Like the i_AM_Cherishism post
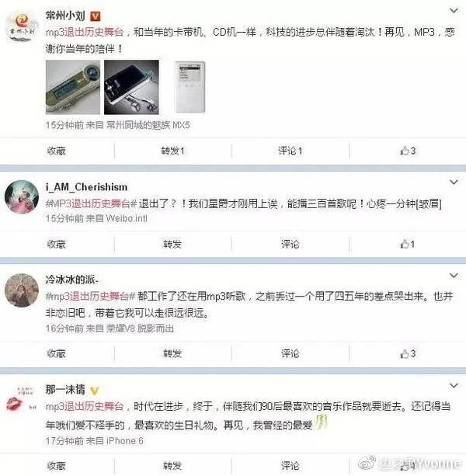This screenshot has width=466, height=476. coord(408,244)
